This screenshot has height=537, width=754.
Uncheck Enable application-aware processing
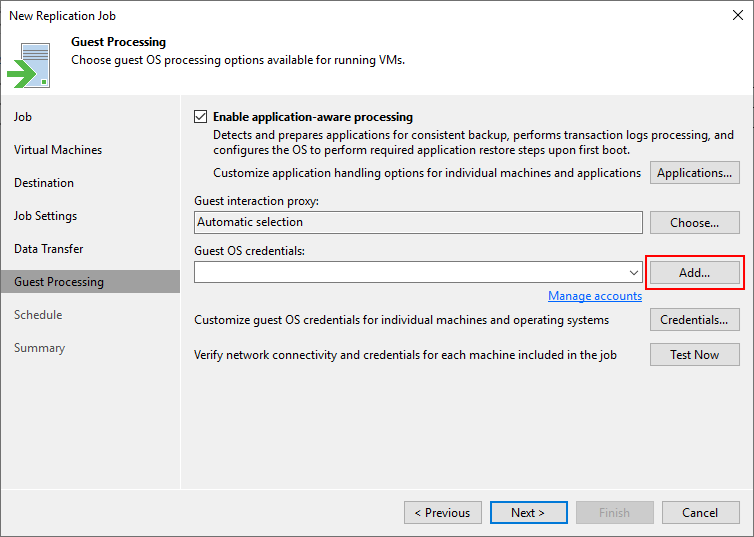tap(201, 117)
